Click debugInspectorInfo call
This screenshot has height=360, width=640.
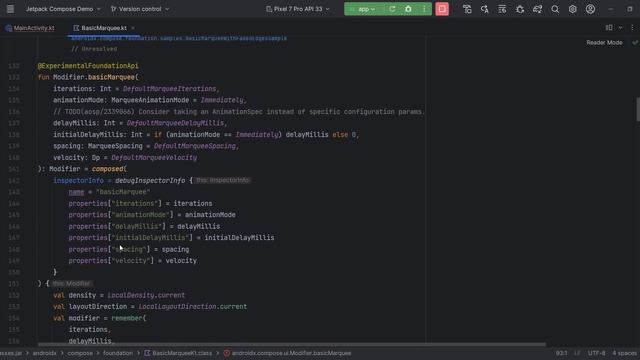150,180
